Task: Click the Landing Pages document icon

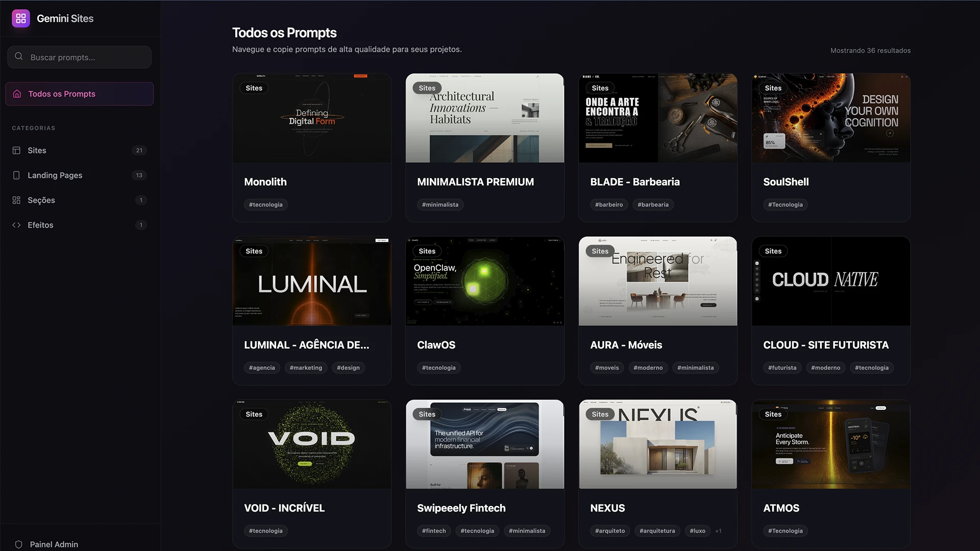Action: click(17, 175)
